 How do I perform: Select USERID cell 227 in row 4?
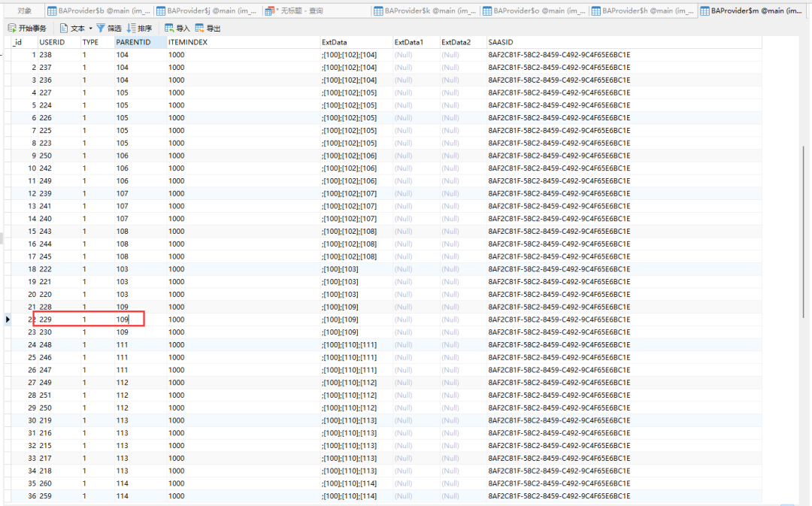click(59, 92)
